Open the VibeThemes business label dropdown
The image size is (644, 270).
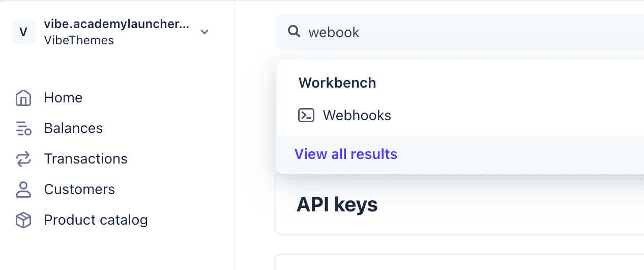[x=79, y=40]
